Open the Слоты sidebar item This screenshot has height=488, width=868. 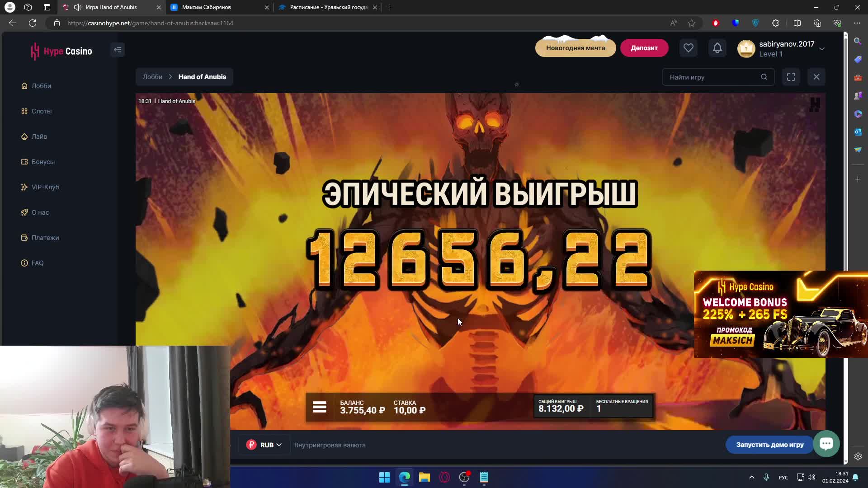(x=37, y=111)
